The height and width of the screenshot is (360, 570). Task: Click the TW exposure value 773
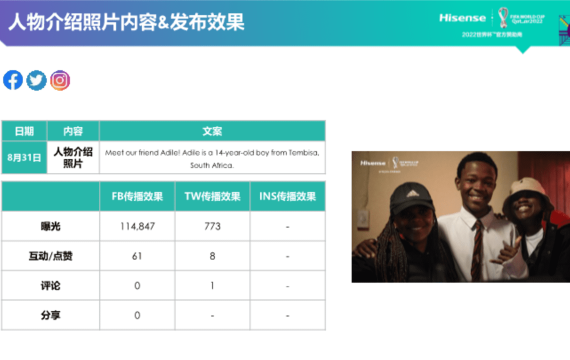click(212, 226)
